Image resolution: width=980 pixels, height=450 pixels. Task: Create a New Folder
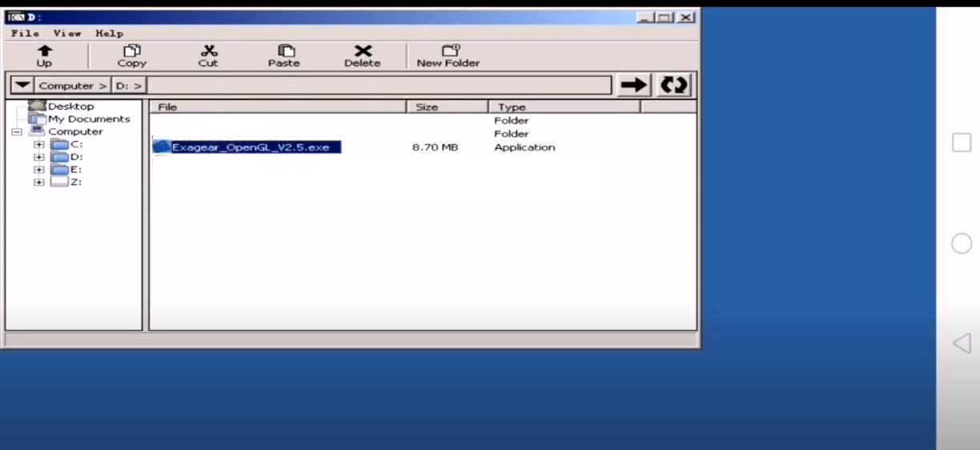[x=448, y=56]
